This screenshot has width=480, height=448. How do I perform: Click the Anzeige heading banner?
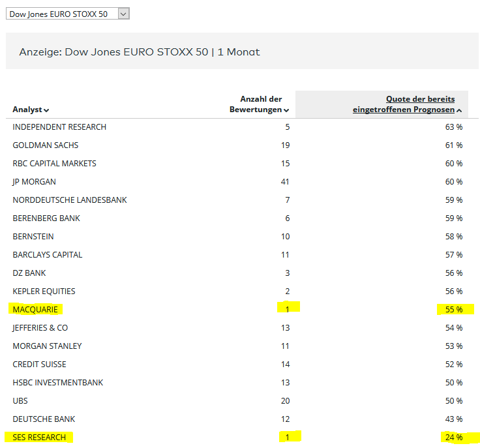tap(140, 52)
